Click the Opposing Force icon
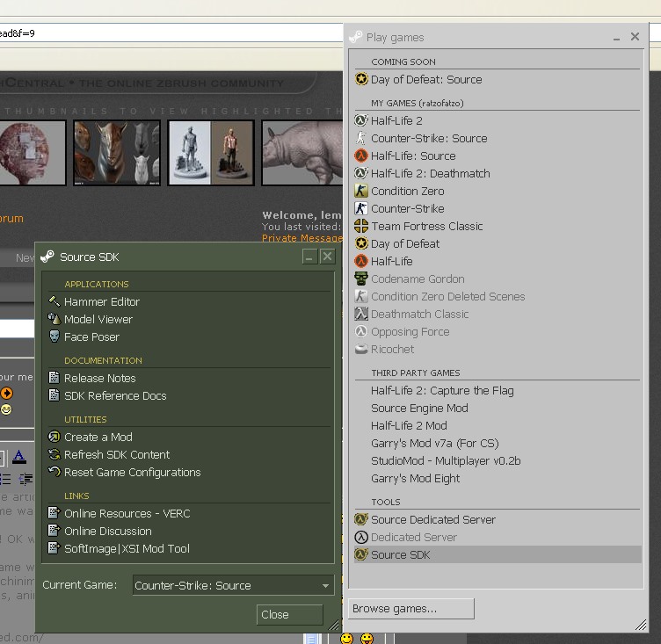Image resolution: width=661 pixels, height=644 pixels. click(361, 332)
